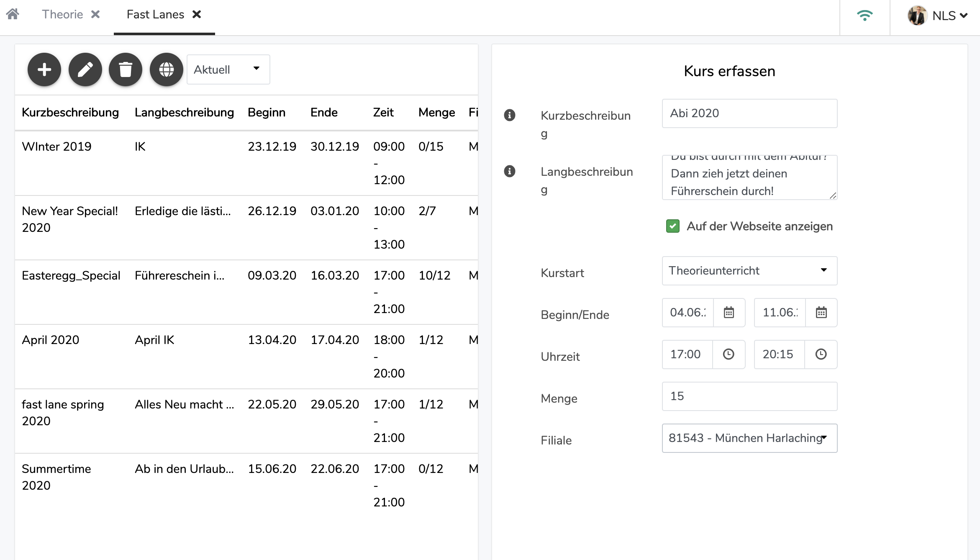The width and height of the screenshot is (980, 560).
Task: Open clock picker for 17:00 start time
Action: click(x=729, y=354)
